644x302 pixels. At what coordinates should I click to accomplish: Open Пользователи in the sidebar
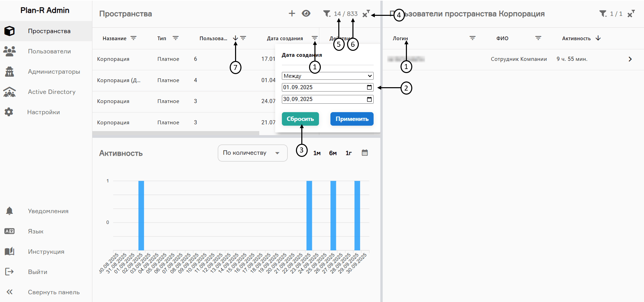coord(49,51)
